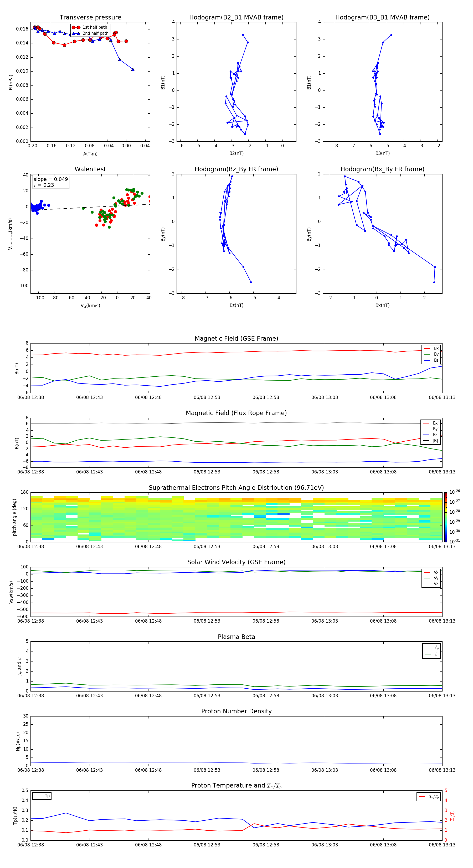This screenshot has height=868, width=473.
Task: Click the "Suprathermal Electrons Pitch Angle Distribution" title
Action: (x=236, y=488)
